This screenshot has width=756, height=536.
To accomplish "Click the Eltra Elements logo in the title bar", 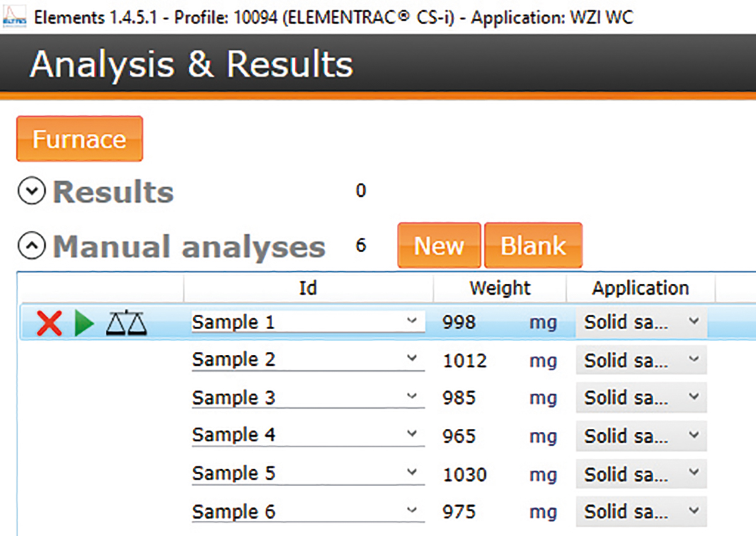I will 14,17.
